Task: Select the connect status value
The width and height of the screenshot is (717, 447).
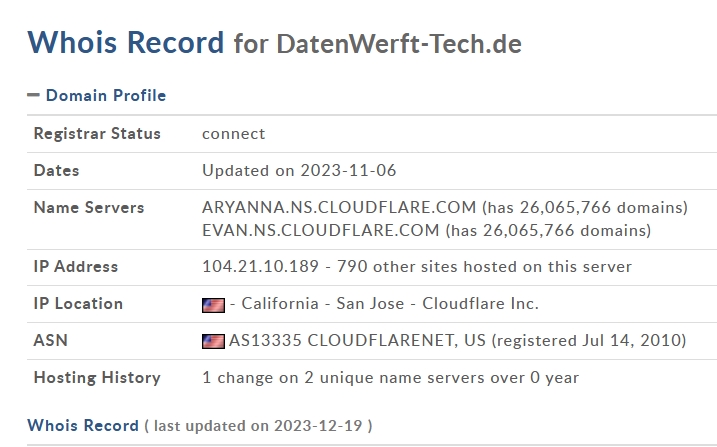Action: (233, 134)
